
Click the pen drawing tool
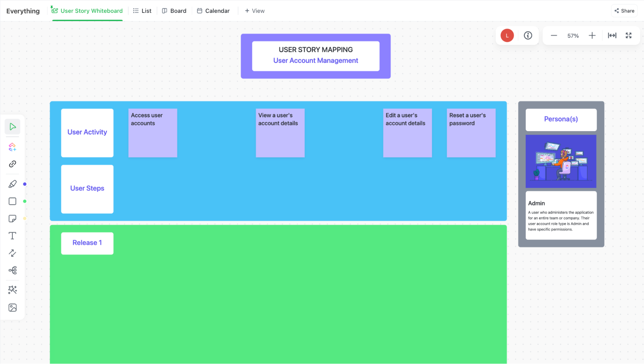13,184
